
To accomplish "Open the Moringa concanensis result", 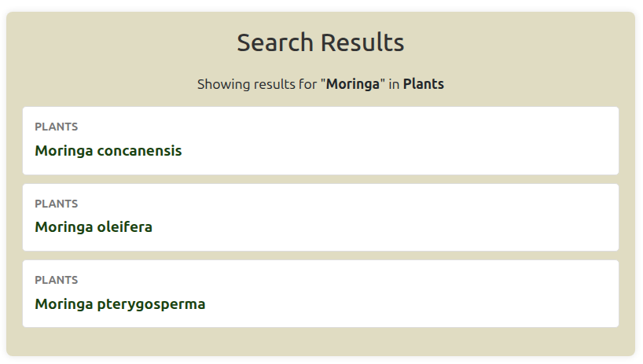I will pos(108,150).
